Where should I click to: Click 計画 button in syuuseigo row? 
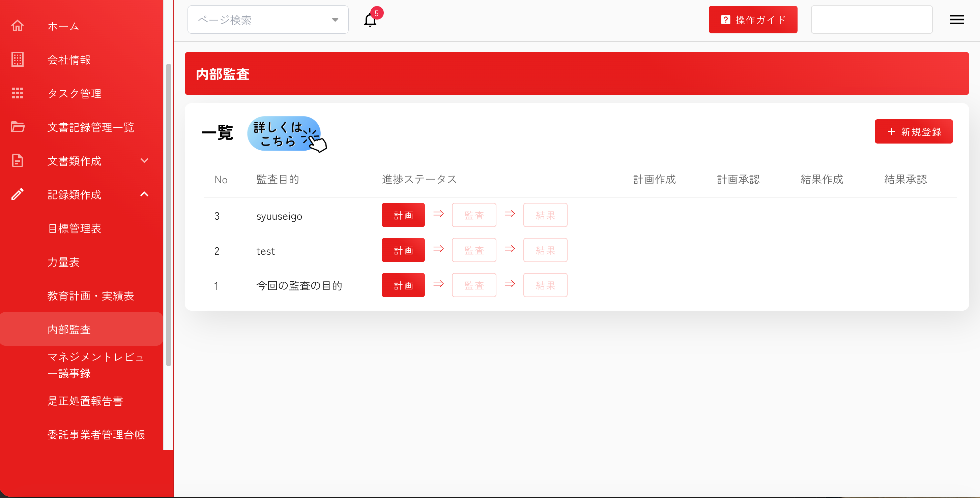[403, 215]
